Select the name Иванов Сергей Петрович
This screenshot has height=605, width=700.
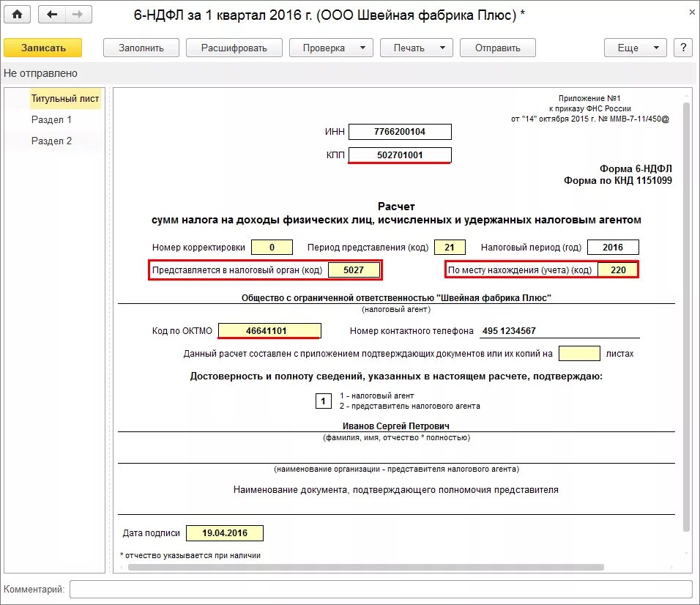coord(396,426)
